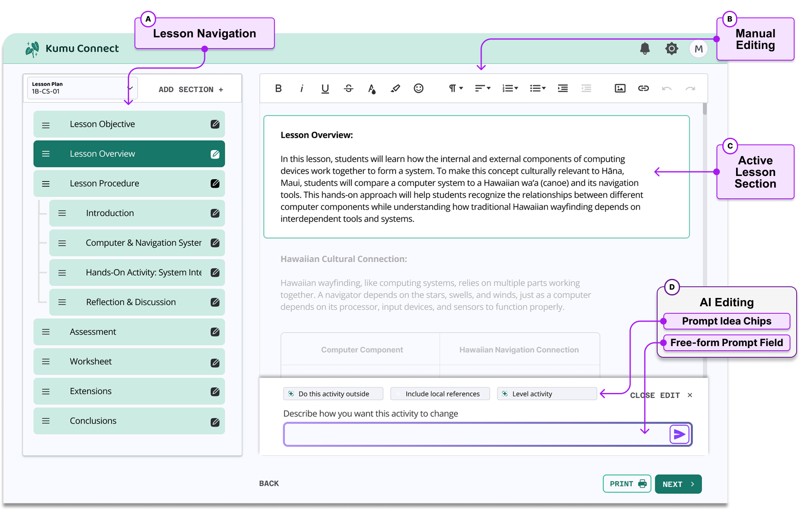Select Assessment section
This screenshot has width=812, height=510.
pos(129,332)
